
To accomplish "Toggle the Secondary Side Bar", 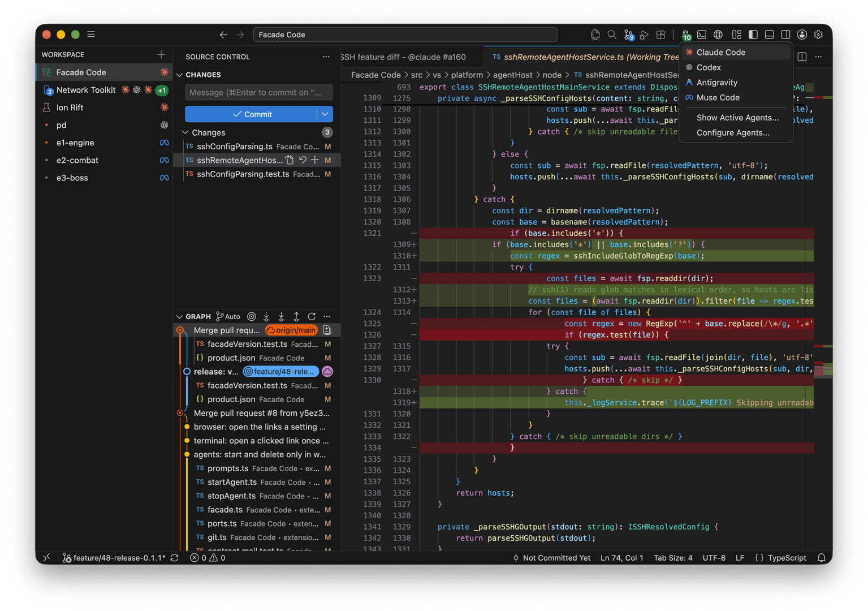I will click(x=785, y=35).
